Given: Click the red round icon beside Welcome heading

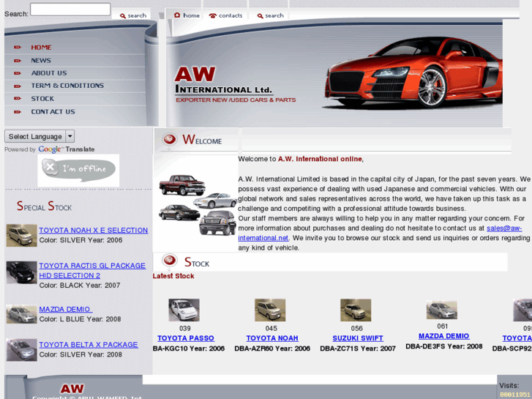Looking at the screenshot, I should point(169,139).
